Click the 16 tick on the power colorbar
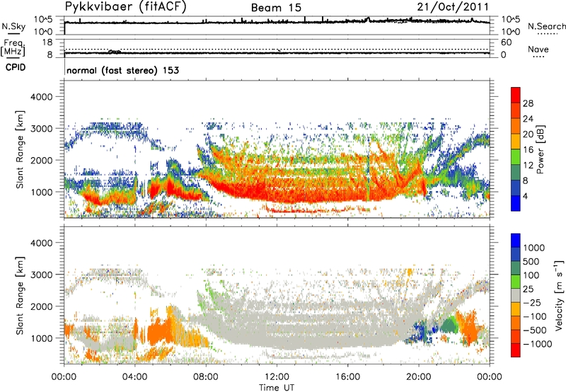566x392 pixels. [528, 150]
